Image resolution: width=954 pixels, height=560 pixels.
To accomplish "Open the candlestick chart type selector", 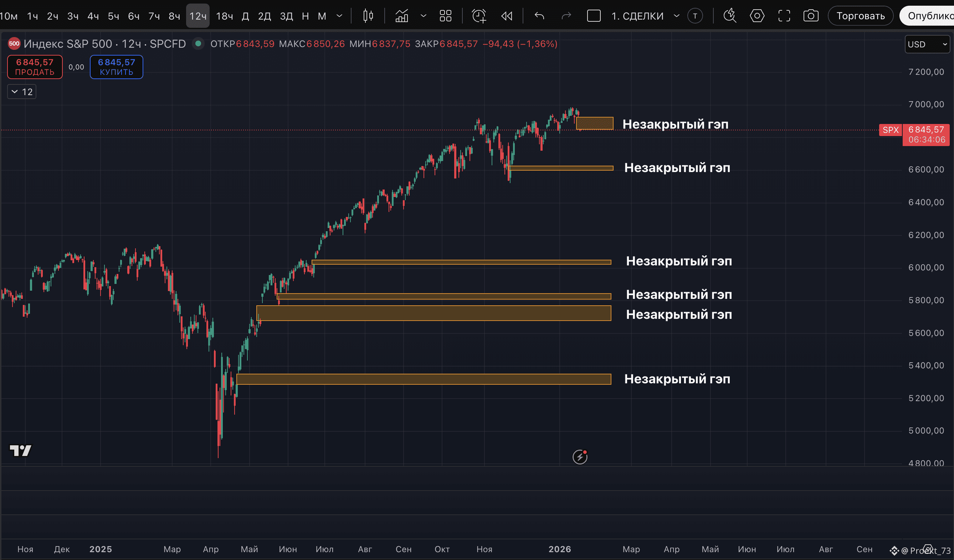I will click(x=368, y=16).
